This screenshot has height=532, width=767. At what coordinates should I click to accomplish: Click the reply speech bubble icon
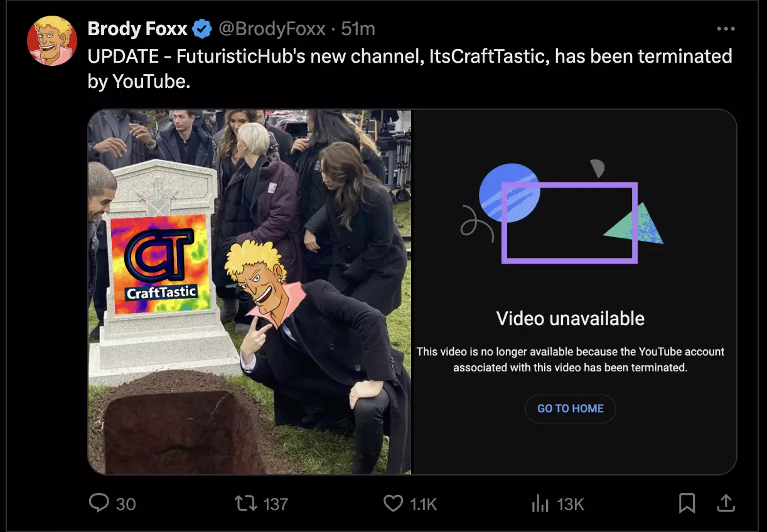point(99,503)
